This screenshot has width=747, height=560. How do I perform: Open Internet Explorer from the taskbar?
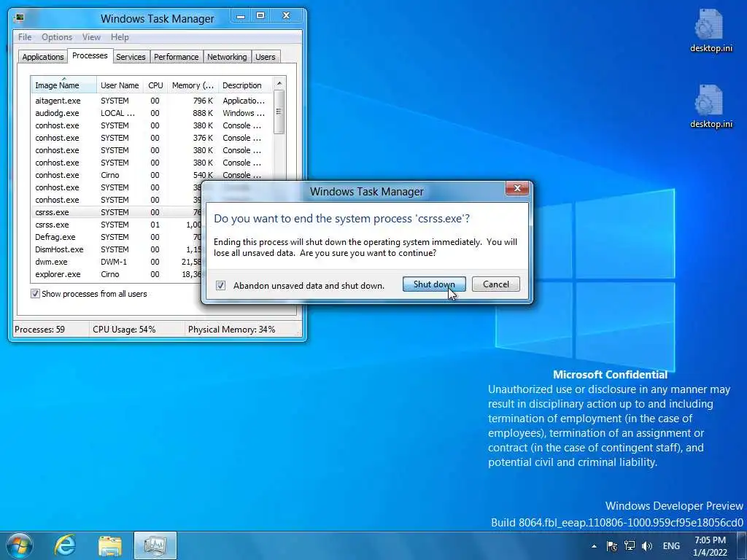[65, 545]
